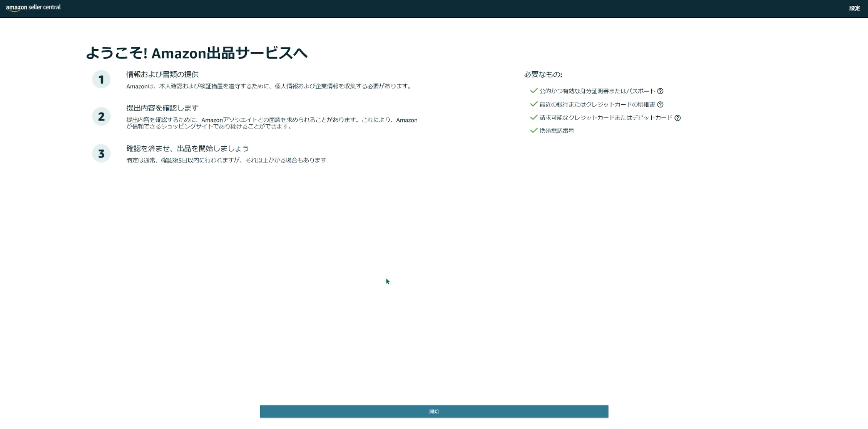This screenshot has width=868, height=429.
Task: Open help icon next to 身分証明書またはパスポート
Action: tap(660, 91)
